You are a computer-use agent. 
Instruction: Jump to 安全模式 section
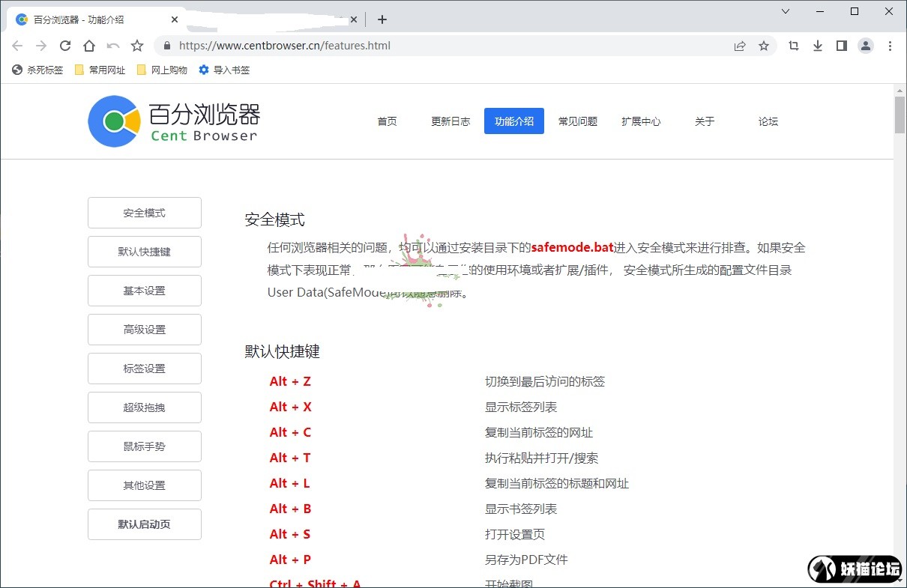(145, 213)
